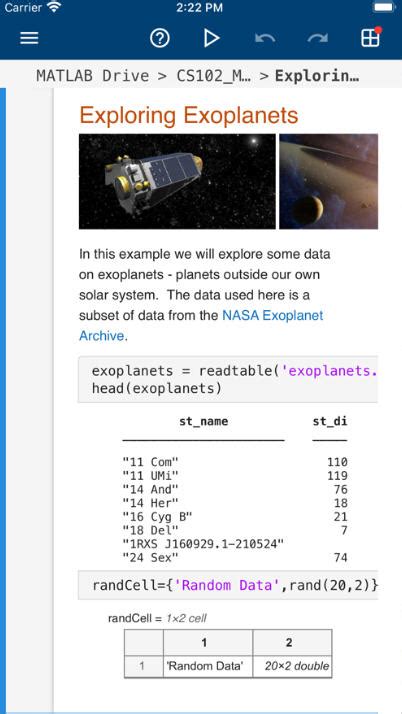Tap the exoplanet ring image
Image resolution: width=402 pixels, height=714 pixels.
328,181
